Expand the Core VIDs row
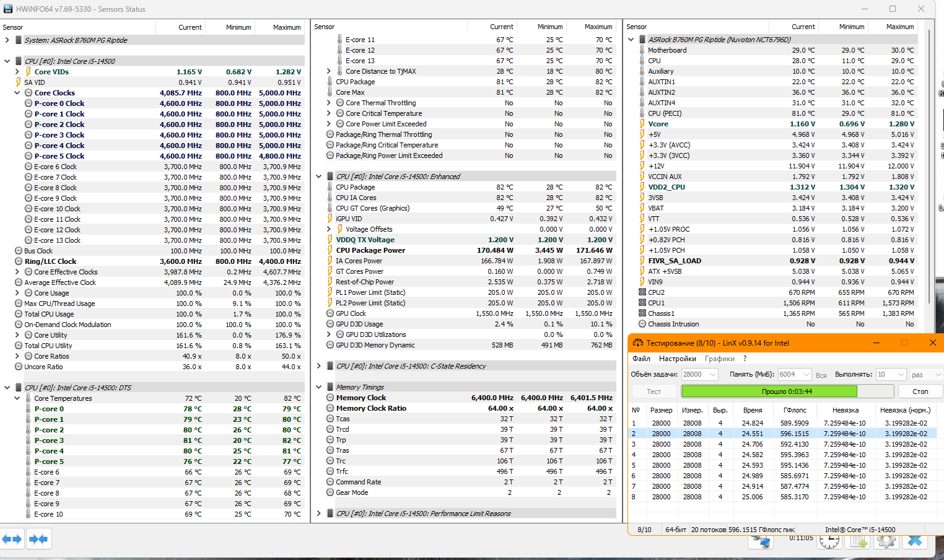 click(17, 72)
